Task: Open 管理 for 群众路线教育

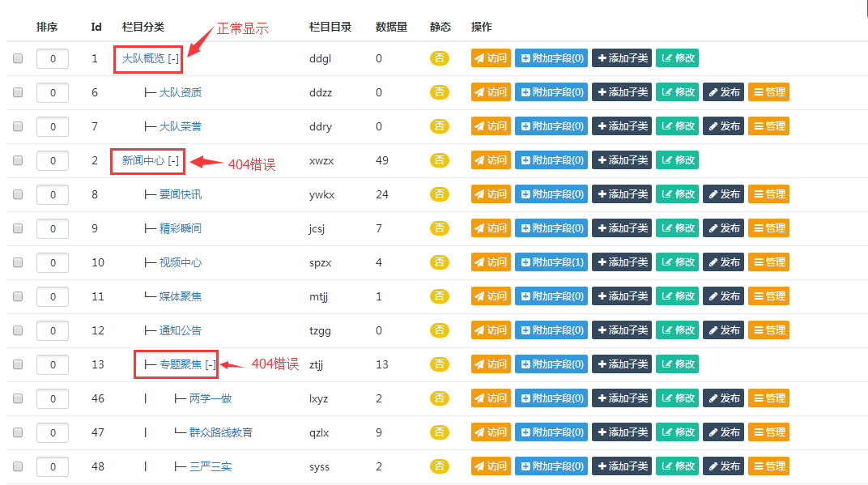Action: click(768, 432)
